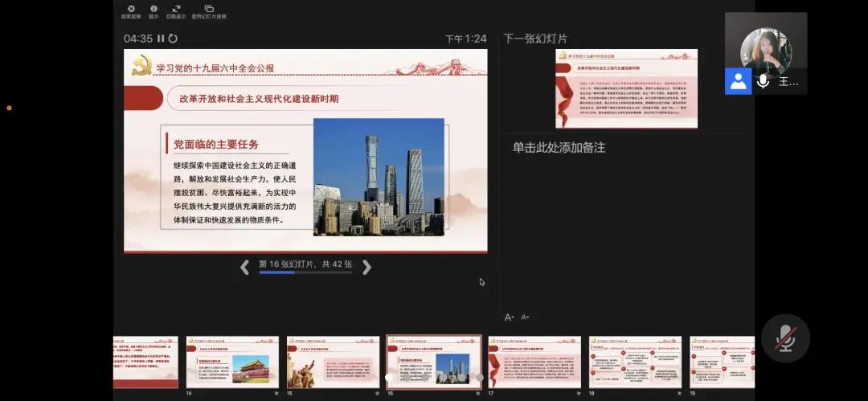Click the participant video avatar tile
The height and width of the screenshot is (401, 868).
click(x=766, y=53)
